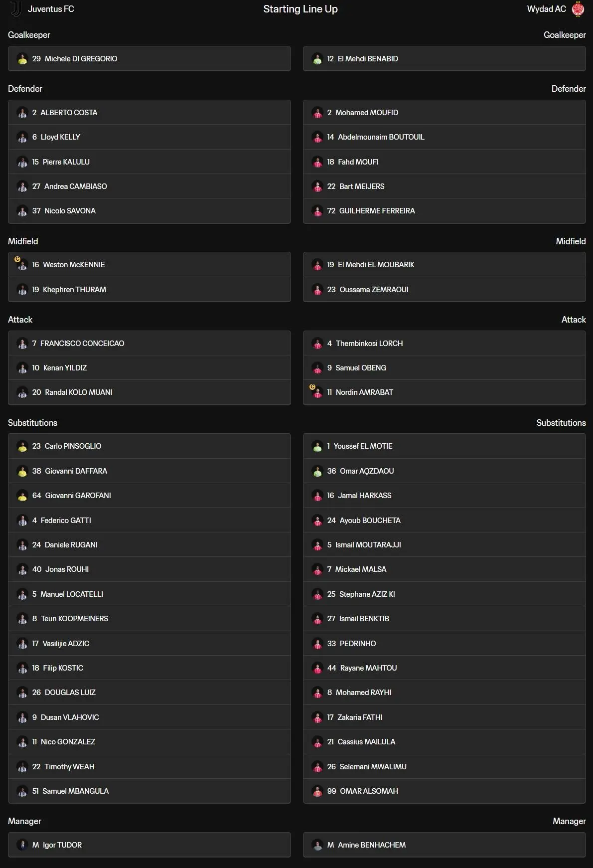Select Khephren Thuram in Juventus midfield
Image resolution: width=593 pixels, height=868 pixels.
coord(149,290)
